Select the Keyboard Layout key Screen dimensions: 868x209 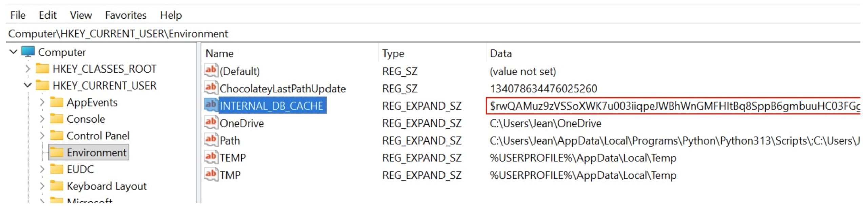[x=106, y=186]
